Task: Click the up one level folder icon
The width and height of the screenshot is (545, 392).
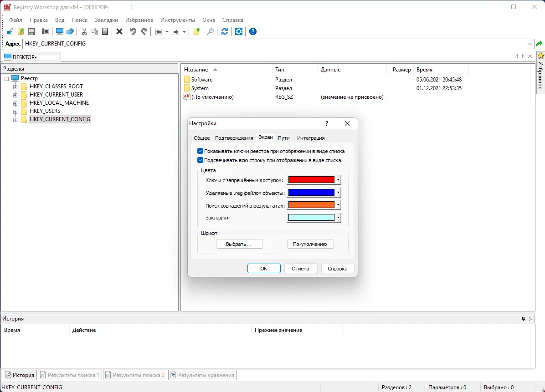Action: click(196, 31)
